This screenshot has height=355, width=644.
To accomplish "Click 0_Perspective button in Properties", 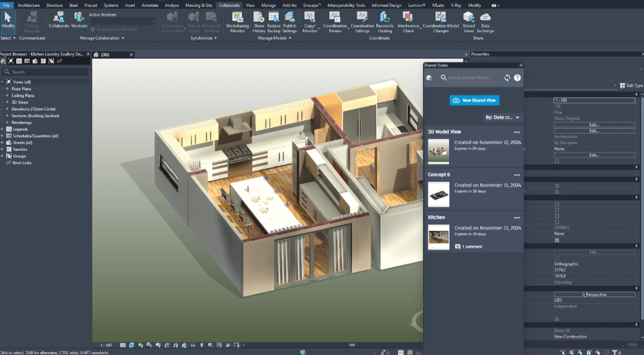I will pyautogui.click(x=594, y=295).
